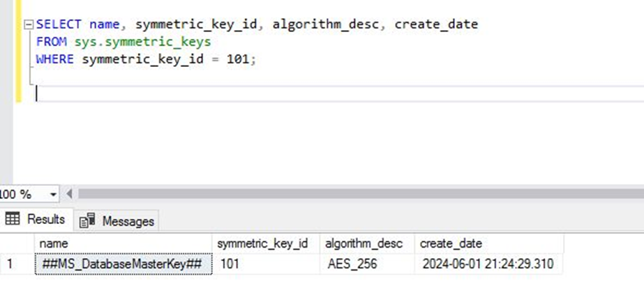This screenshot has height=300, width=644.
Task: Select the 'symmetric_key_id' column header
Action: click(x=262, y=243)
